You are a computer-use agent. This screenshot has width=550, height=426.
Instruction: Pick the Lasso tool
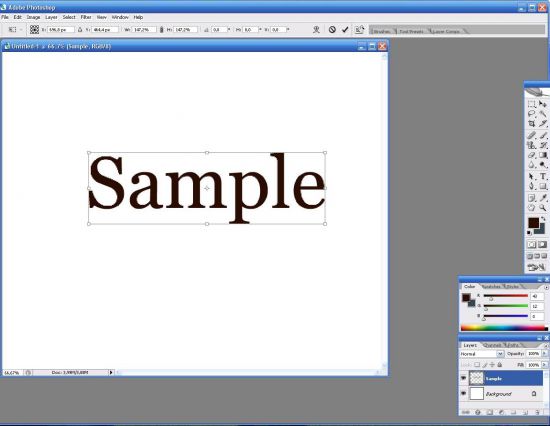click(532, 114)
